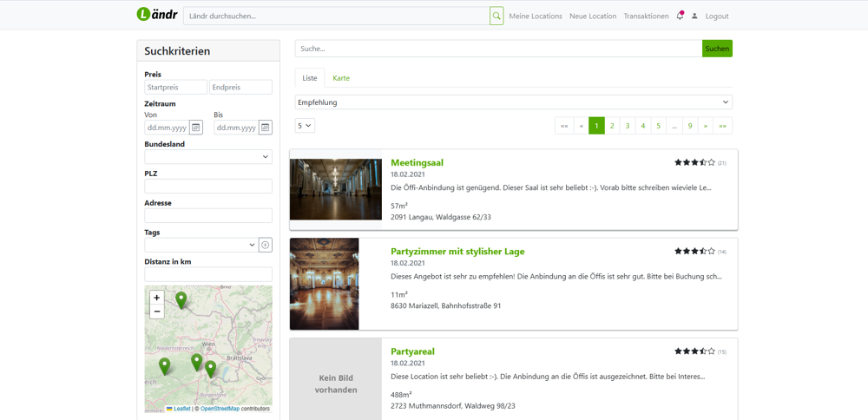Click address 8630 Mariazell, Bahnhofsstraße 91
The image size is (868, 420).
445,305
